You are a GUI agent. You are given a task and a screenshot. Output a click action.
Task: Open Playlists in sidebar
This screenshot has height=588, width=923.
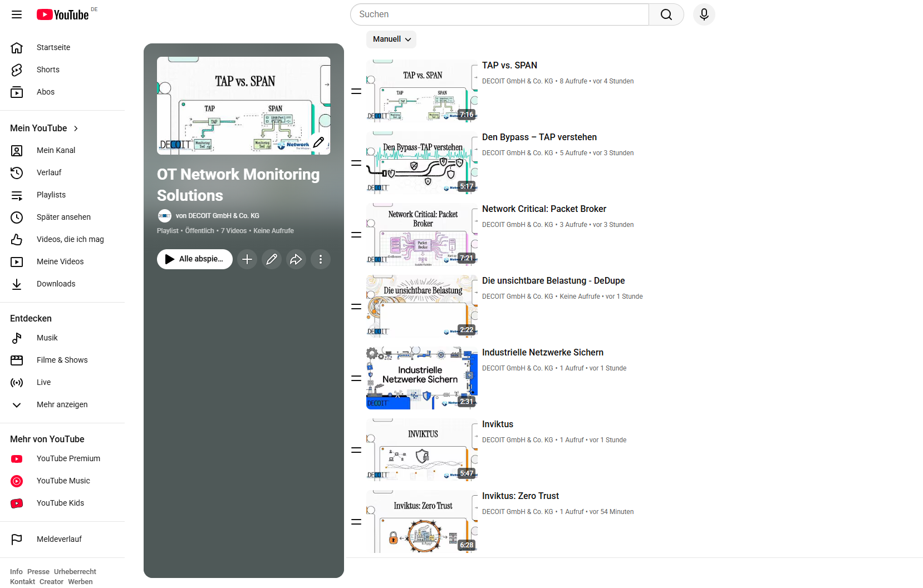point(62,195)
